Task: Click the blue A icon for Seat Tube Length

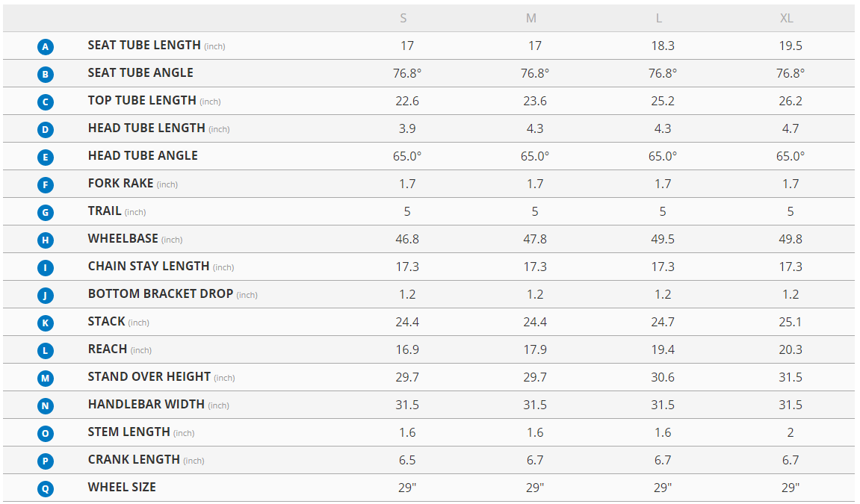Action: click(46, 47)
